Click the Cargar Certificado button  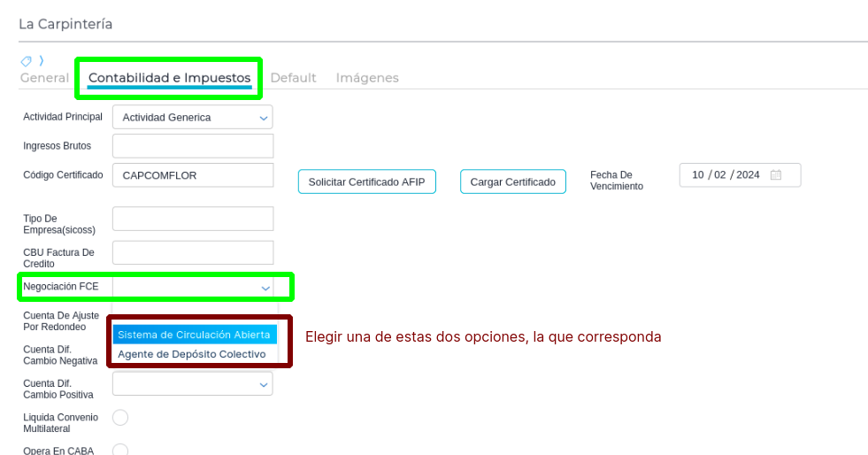[x=512, y=181]
